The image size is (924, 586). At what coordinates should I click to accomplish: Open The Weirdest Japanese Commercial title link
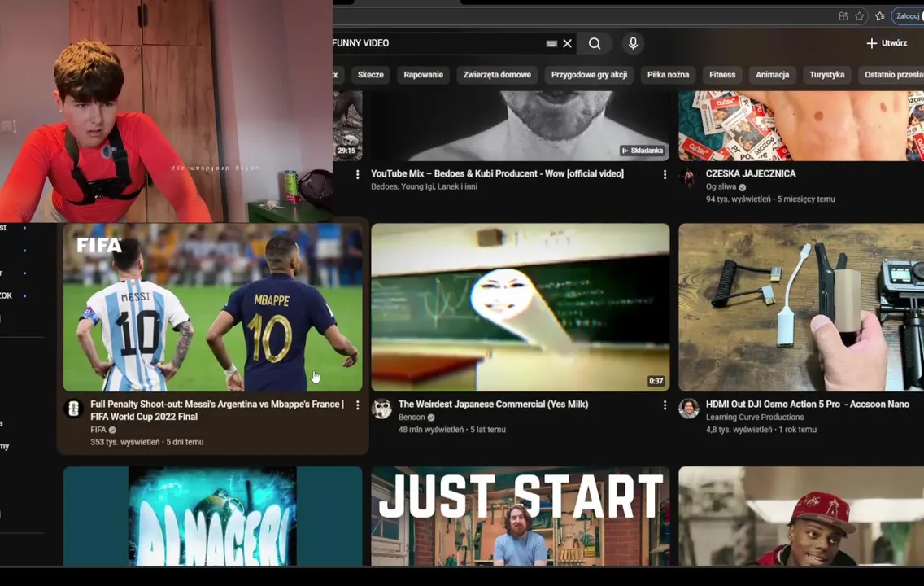click(x=493, y=404)
